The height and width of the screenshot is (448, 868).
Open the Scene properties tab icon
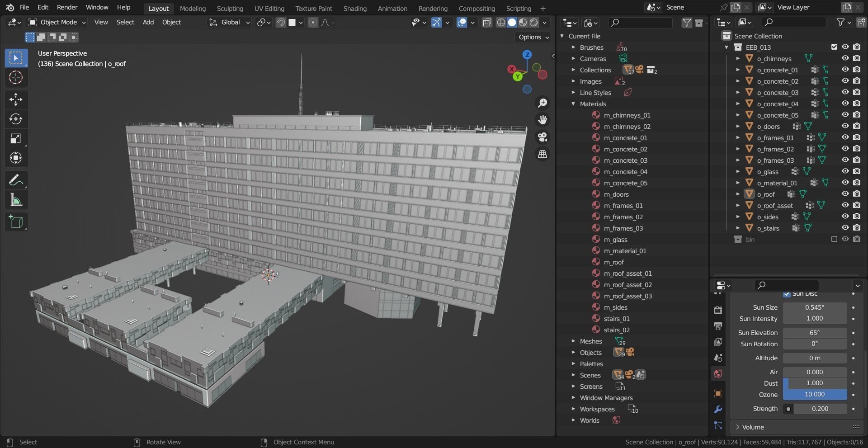coord(718,358)
